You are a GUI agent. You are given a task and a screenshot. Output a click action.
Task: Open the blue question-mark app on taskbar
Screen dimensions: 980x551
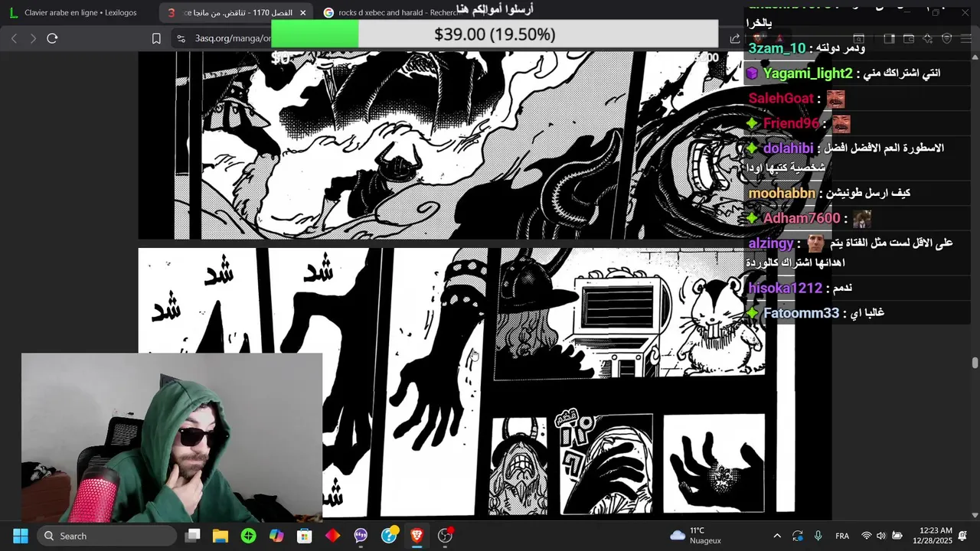(x=389, y=535)
